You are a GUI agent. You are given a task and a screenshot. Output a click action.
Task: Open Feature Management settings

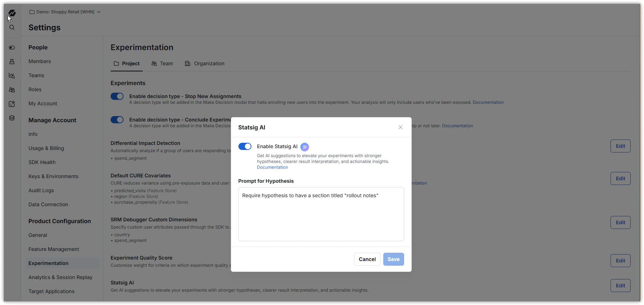[x=54, y=249]
